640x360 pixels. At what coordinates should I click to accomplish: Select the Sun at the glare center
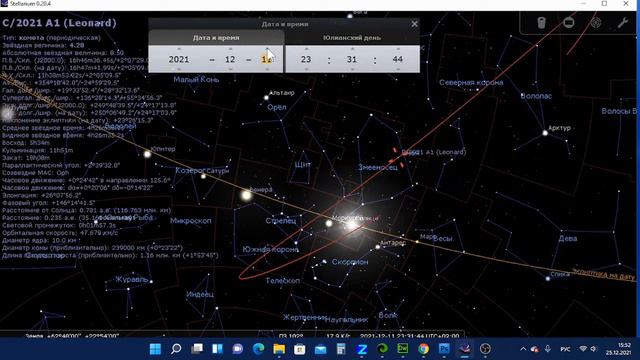(x=352, y=224)
